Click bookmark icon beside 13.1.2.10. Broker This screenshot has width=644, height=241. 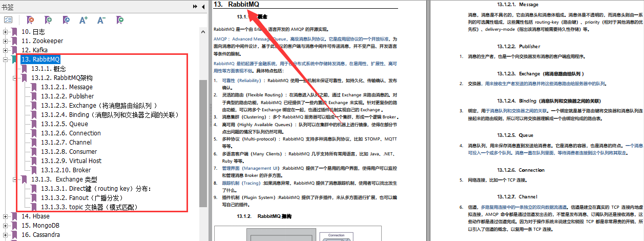(x=34, y=170)
